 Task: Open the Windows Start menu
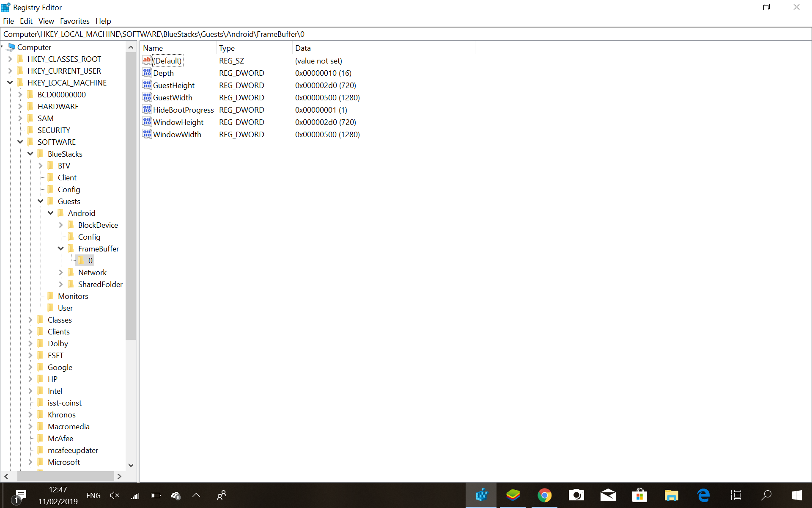(x=797, y=495)
